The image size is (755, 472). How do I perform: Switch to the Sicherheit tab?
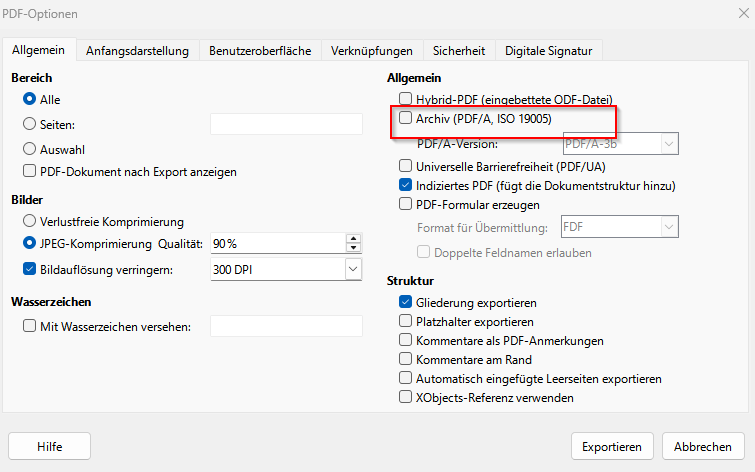point(459,50)
